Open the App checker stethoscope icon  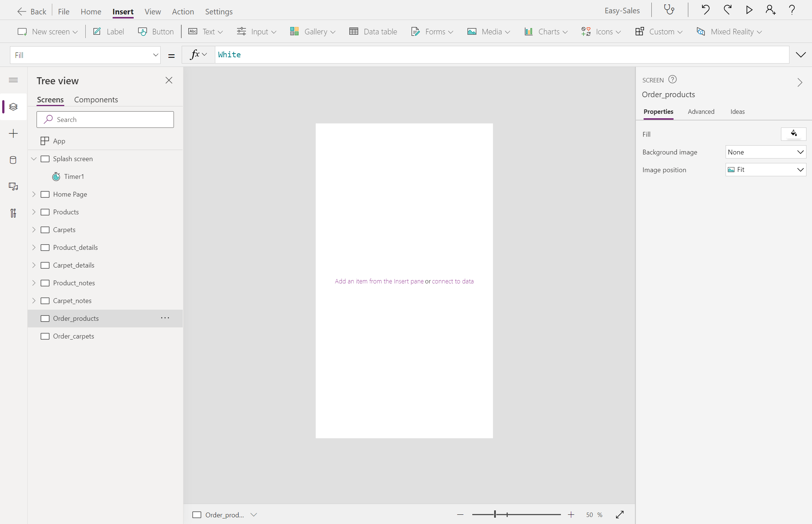(669, 10)
